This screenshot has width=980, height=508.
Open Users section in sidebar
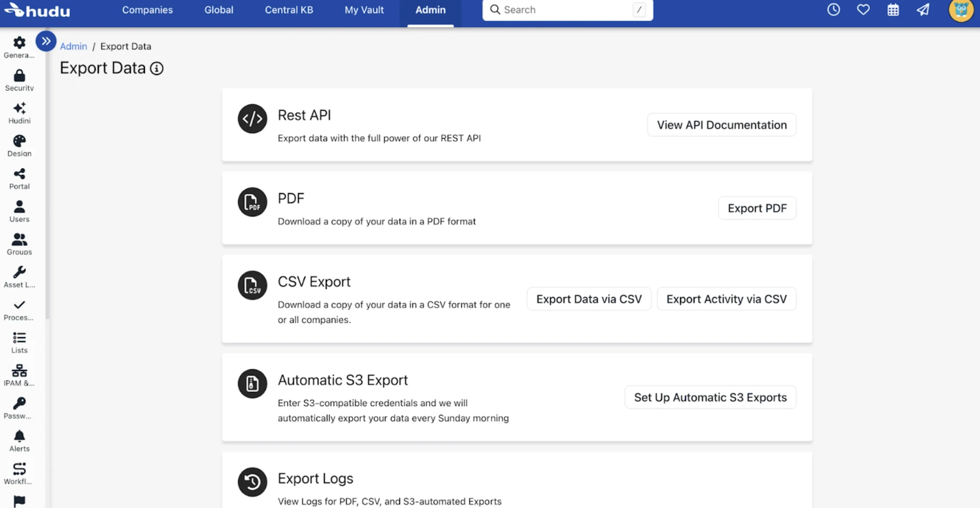[x=19, y=212]
